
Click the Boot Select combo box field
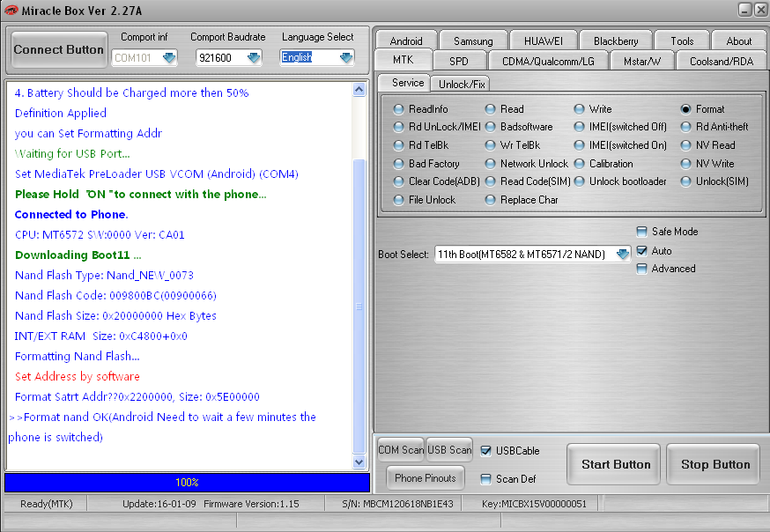532,255
